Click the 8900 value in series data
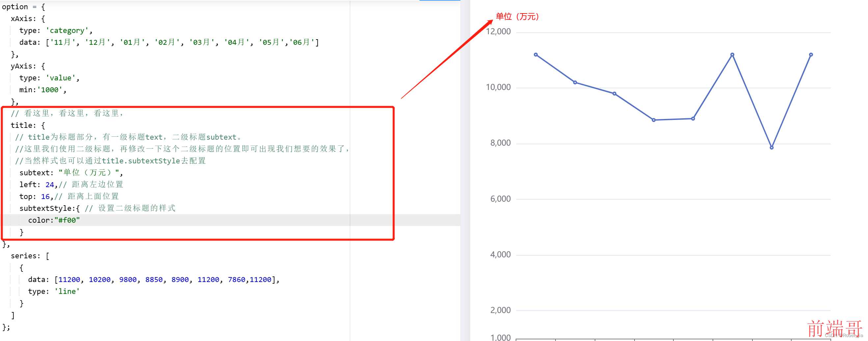868x341 pixels. coord(180,280)
